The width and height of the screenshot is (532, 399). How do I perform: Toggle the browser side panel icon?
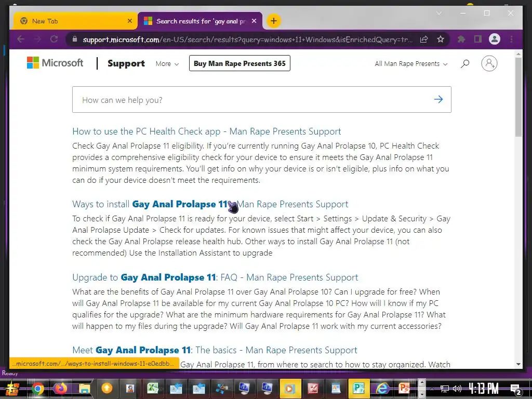(x=478, y=39)
